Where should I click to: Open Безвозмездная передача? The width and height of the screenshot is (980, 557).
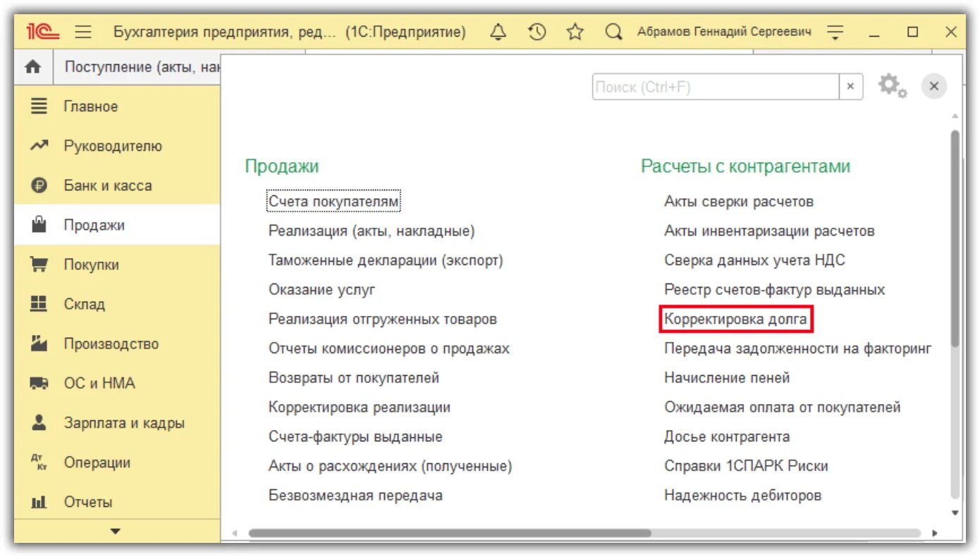[x=355, y=496]
